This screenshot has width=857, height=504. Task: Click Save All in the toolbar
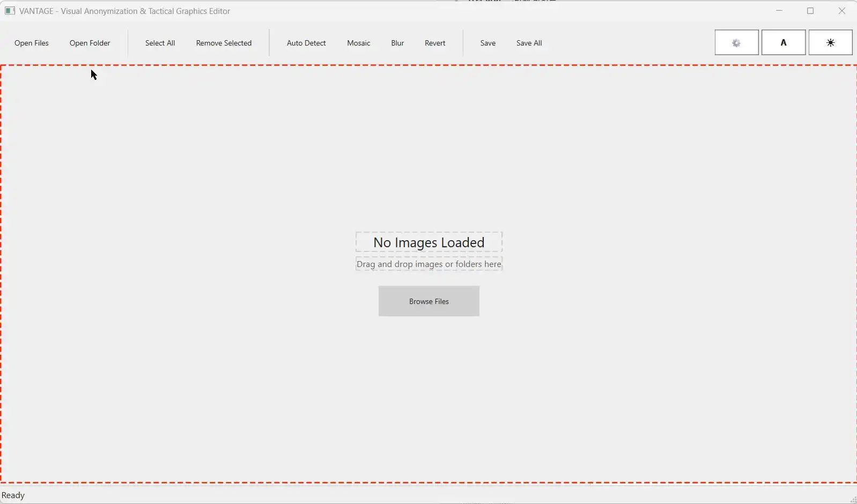529,43
